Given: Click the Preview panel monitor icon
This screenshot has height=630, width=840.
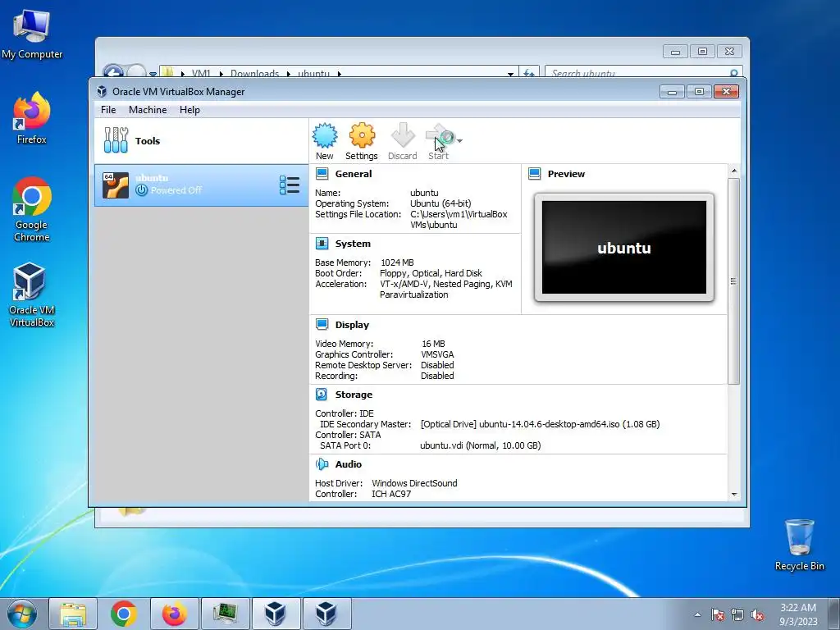Looking at the screenshot, I should (535, 174).
